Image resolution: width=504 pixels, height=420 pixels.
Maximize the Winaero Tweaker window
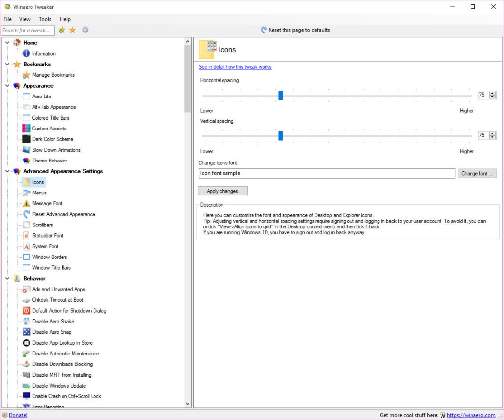pos(472,7)
